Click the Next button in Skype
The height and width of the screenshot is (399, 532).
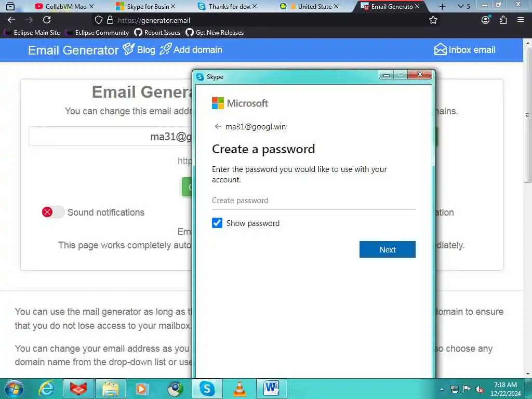[x=387, y=249]
